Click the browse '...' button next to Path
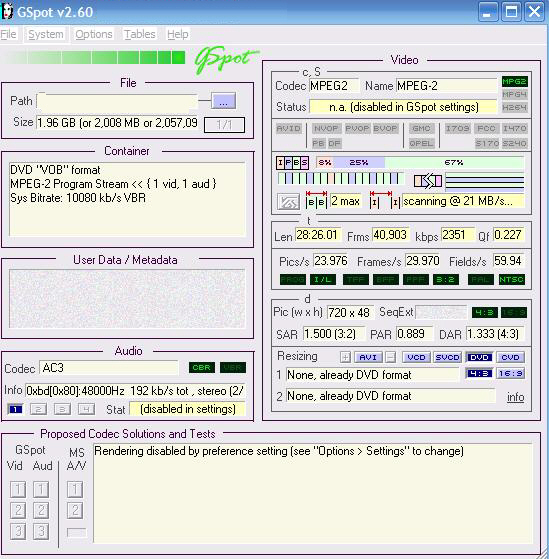The width and height of the screenshot is (549, 559). click(224, 101)
